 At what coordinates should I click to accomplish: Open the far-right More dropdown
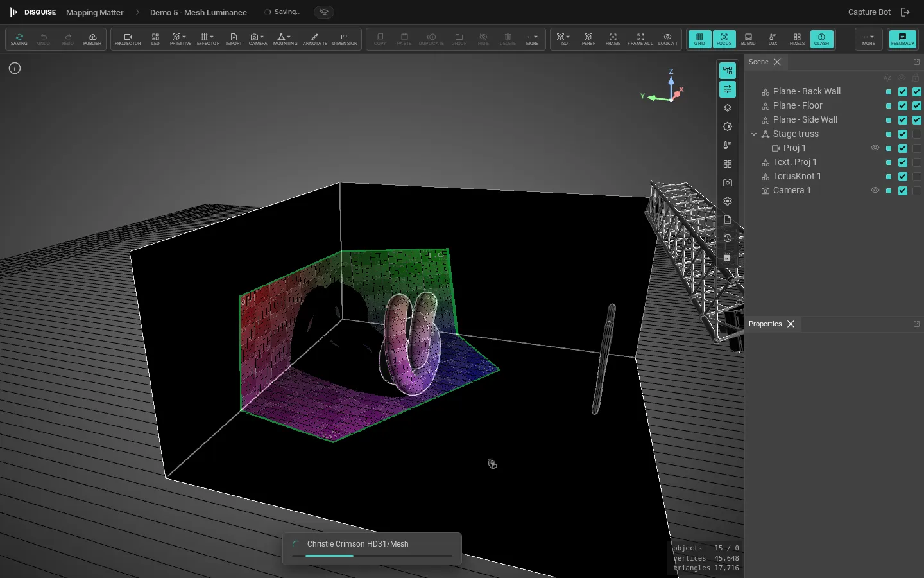[x=868, y=39]
